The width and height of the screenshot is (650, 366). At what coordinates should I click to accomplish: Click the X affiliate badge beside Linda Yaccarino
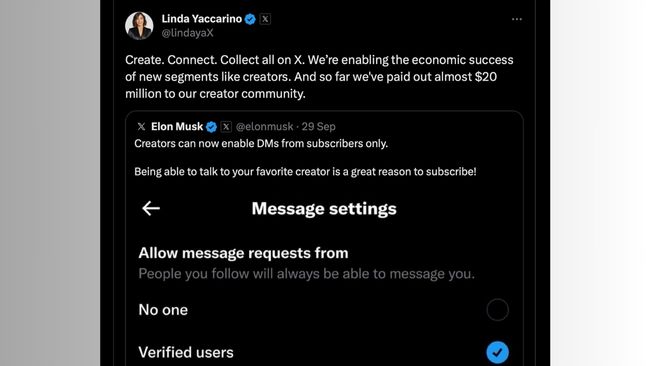265,19
